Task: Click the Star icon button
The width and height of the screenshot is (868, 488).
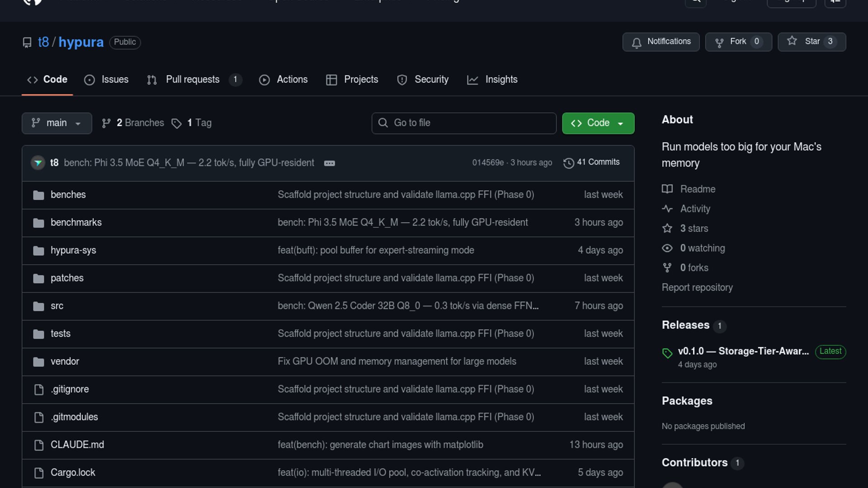Action: pyautogui.click(x=792, y=41)
